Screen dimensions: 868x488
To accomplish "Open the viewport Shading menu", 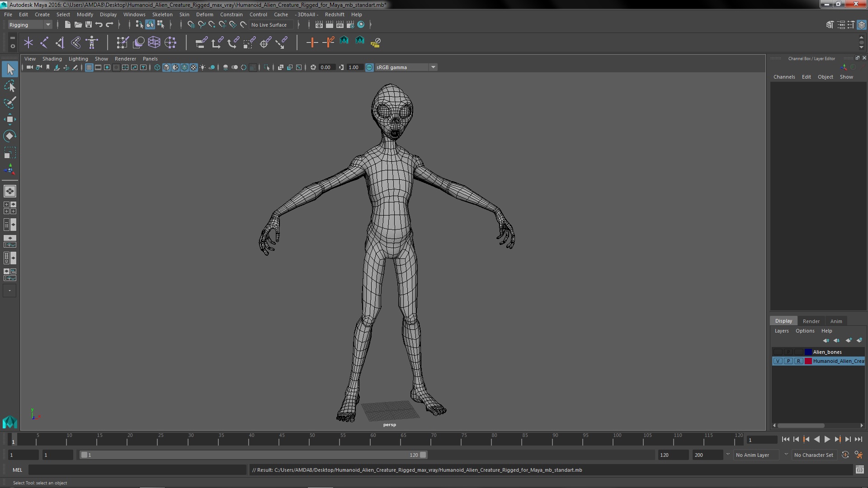I will (x=52, y=59).
